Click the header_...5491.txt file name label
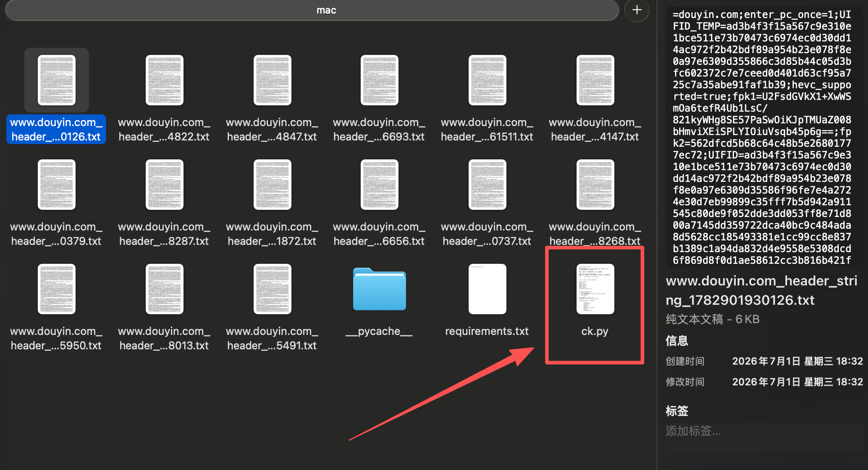Viewport: 868px width, 470px height. click(x=272, y=338)
